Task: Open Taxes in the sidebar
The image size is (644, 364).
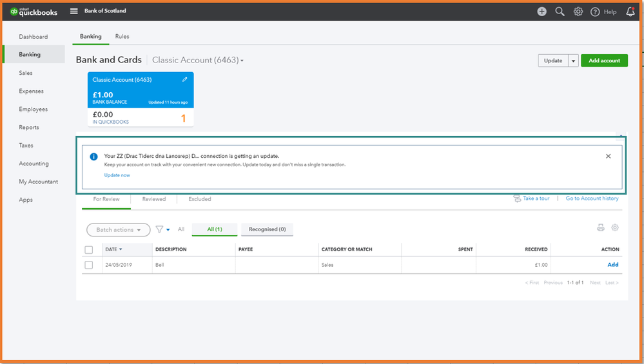Action: point(26,145)
